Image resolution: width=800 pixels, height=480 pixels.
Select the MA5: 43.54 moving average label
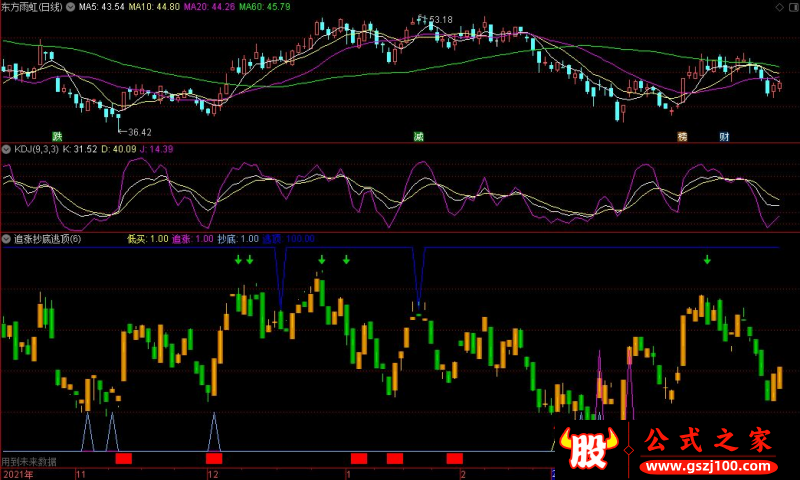point(101,7)
